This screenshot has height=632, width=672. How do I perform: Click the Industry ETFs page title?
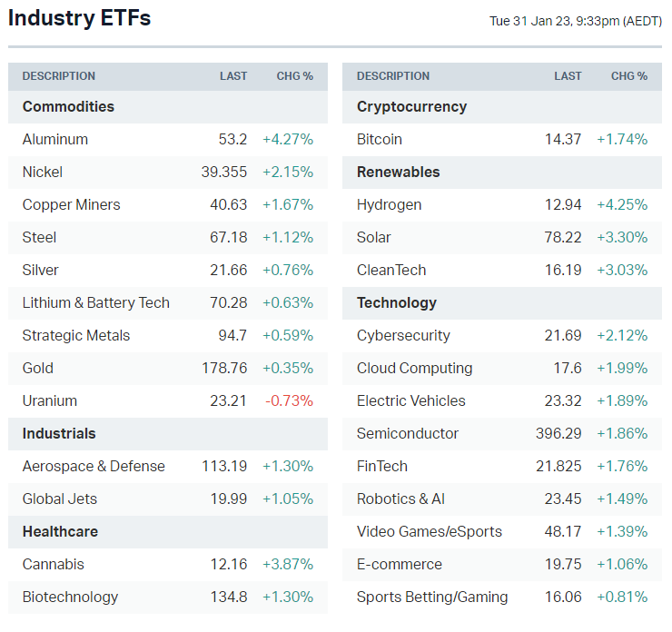pyautogui.click(x=80, y=18)
